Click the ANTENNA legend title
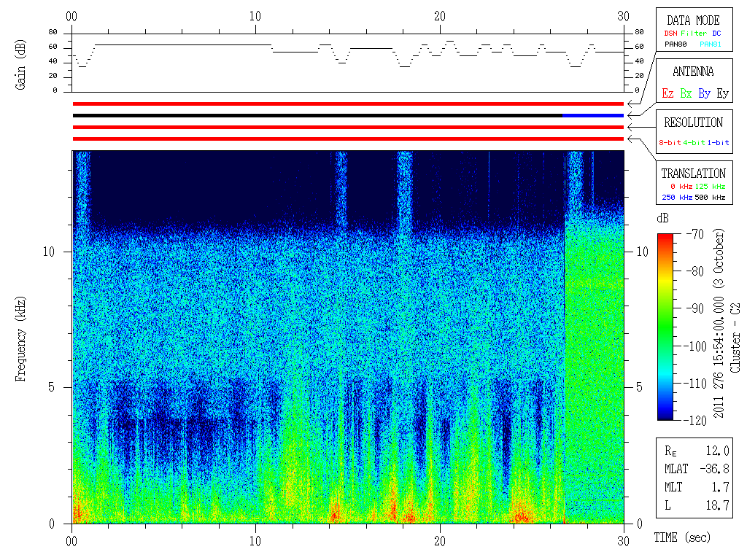747x560 pixels. tap(693, 71)
